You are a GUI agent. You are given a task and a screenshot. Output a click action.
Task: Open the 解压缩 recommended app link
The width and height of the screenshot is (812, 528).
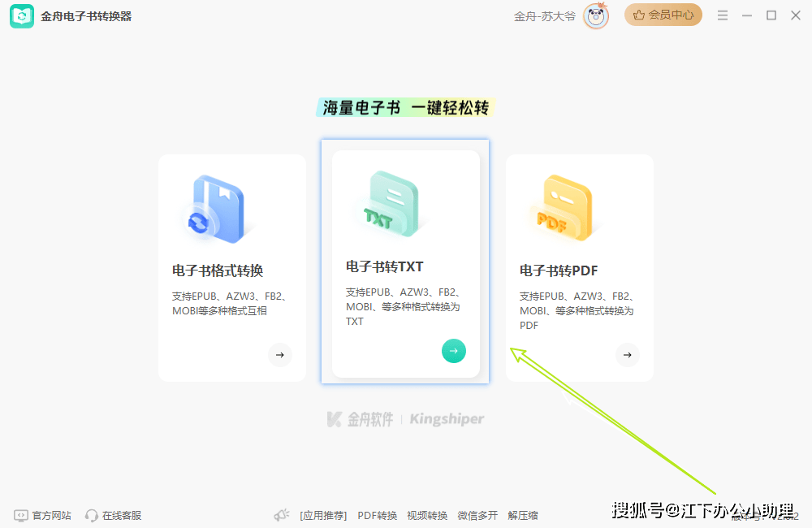tap(523, 516)
